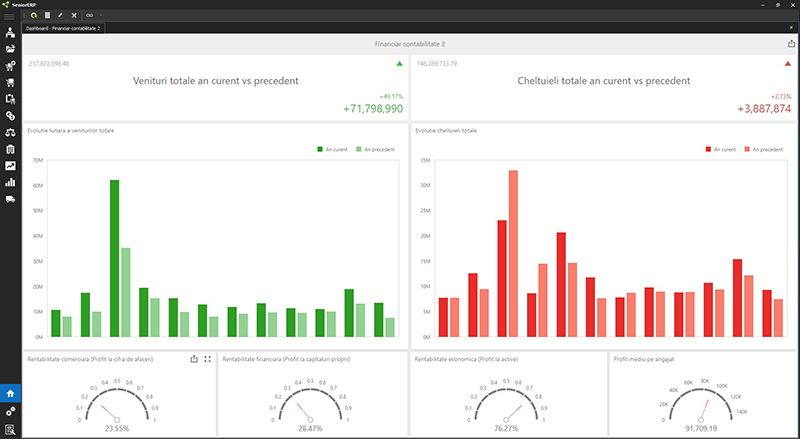Toggle 'An precedent' series in green chart legend
The width and height of the screenshot is (800, 439).
coord(374,149)
